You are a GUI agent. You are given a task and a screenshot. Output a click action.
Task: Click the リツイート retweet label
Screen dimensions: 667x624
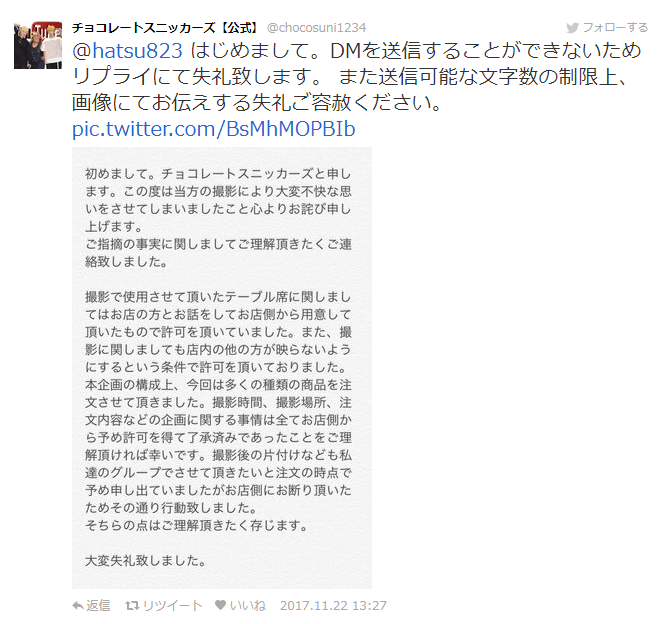pyautogui.click(x=172, y=605)
